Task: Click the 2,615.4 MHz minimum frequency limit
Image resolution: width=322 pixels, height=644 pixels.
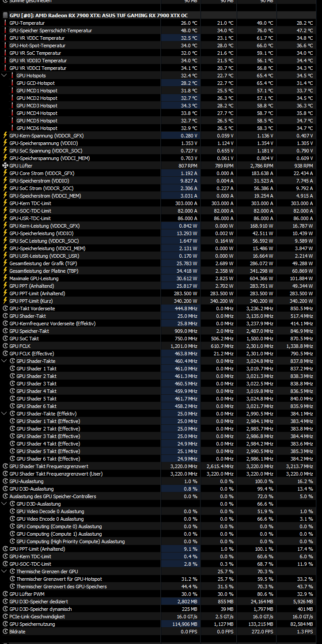Action: 220,466
